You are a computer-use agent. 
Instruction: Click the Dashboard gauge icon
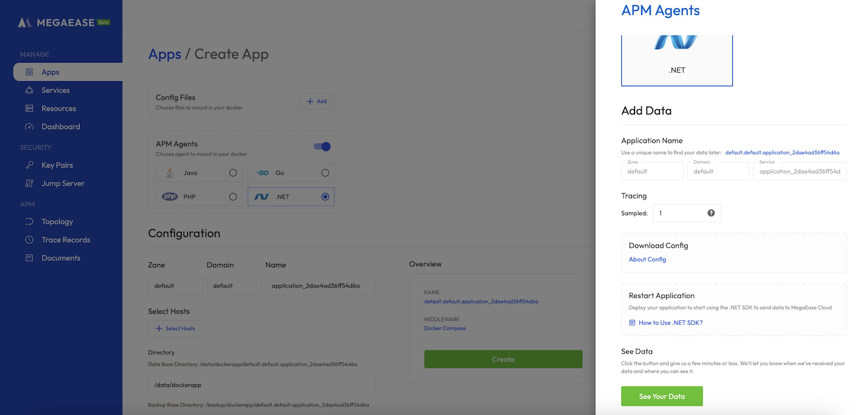[29, 127]
